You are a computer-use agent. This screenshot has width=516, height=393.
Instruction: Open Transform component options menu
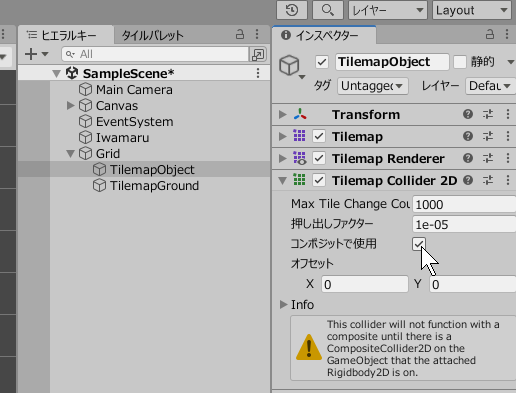click(x=508, y=114)
